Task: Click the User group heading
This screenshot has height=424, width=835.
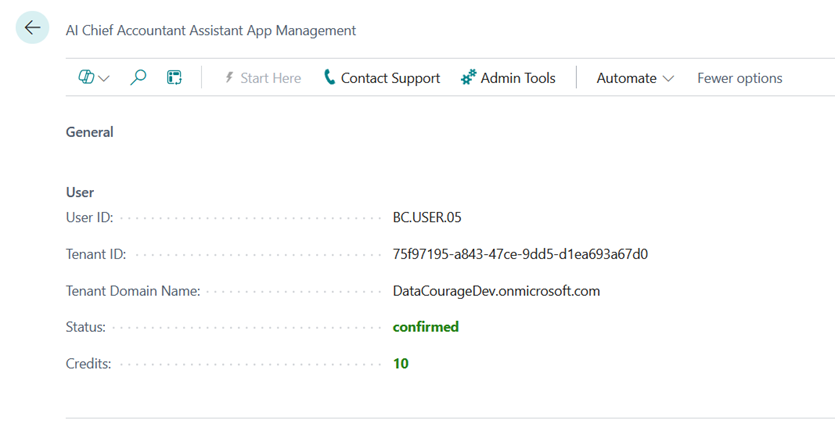Action: click(x=80, y=192)
